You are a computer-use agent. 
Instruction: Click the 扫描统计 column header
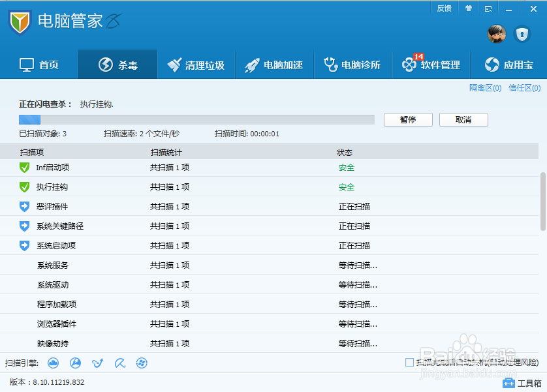[x=166, y=152]
